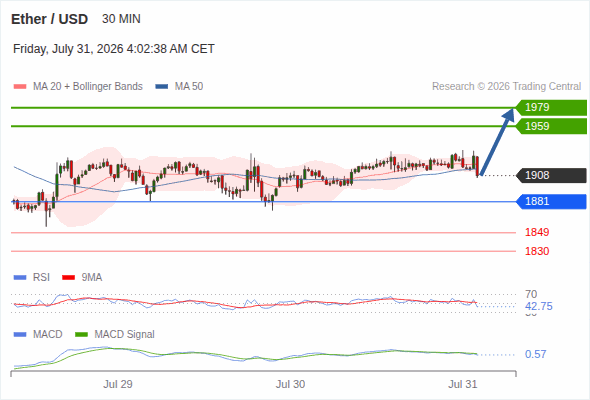Click the Jul 31 axis date
The image size is (590, 400).
462,384
